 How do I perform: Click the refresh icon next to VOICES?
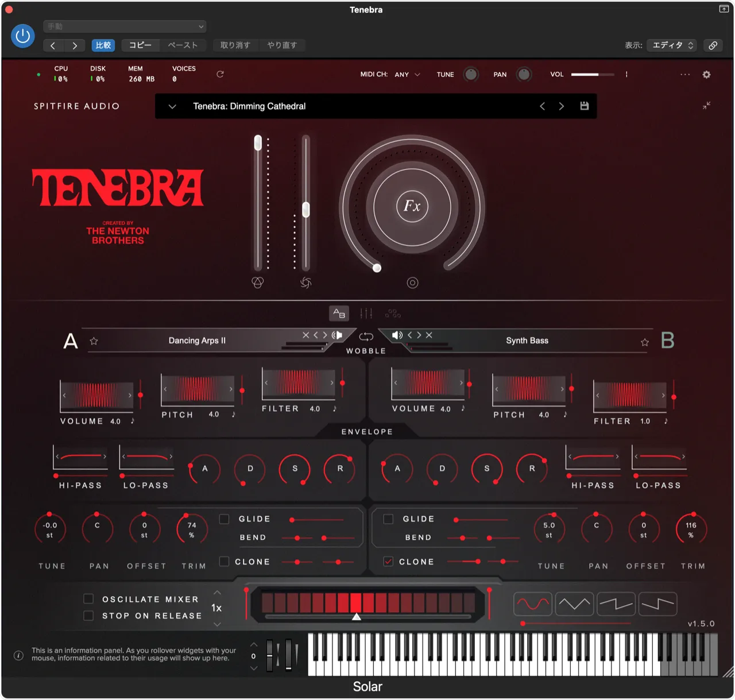coord(220,74)
